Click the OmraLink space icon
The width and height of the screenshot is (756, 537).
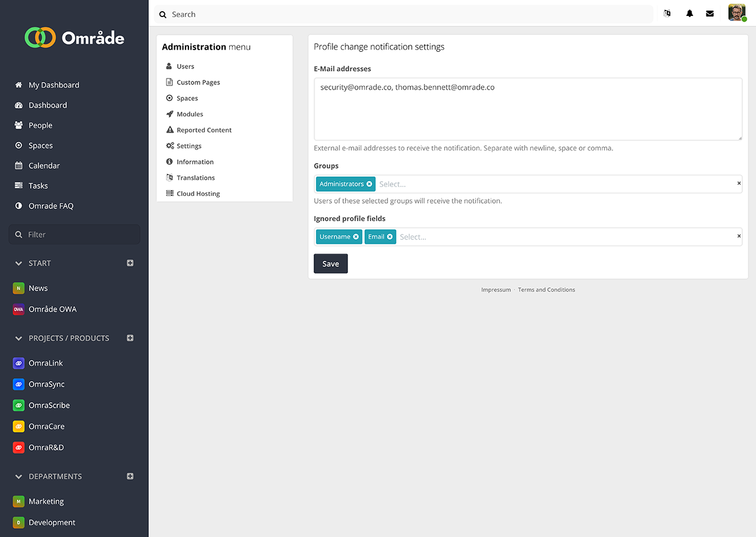point(18,363)
